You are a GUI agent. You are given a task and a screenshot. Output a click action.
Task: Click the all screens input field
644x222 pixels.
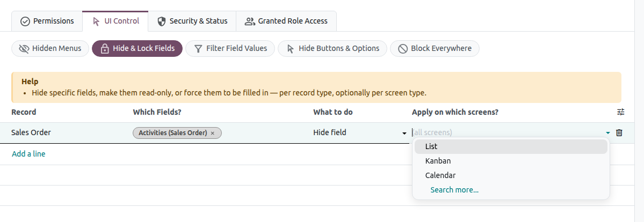(508, 132)
